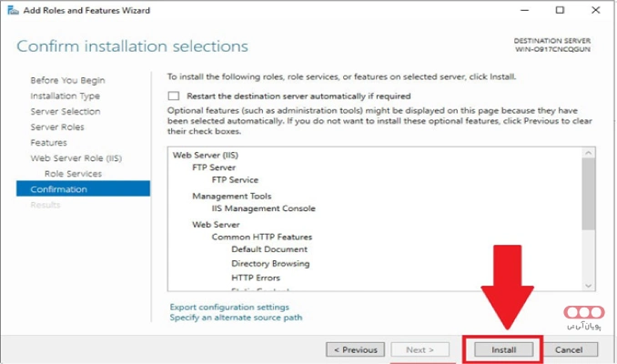Click the Web Server (IIS) list entry
Image resolution: width=617 pixels, height=364 pixels.
click(x=206, y=154)
